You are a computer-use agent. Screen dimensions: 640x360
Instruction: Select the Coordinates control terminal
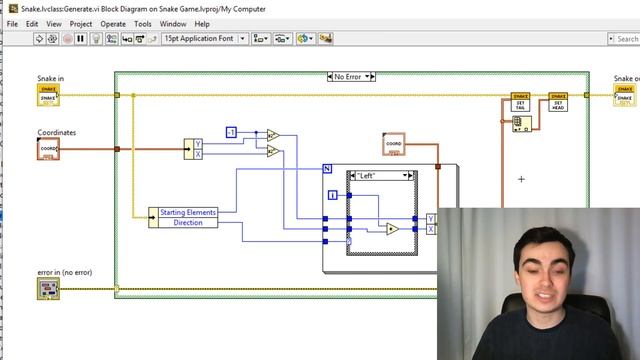[x=48, y=149]
